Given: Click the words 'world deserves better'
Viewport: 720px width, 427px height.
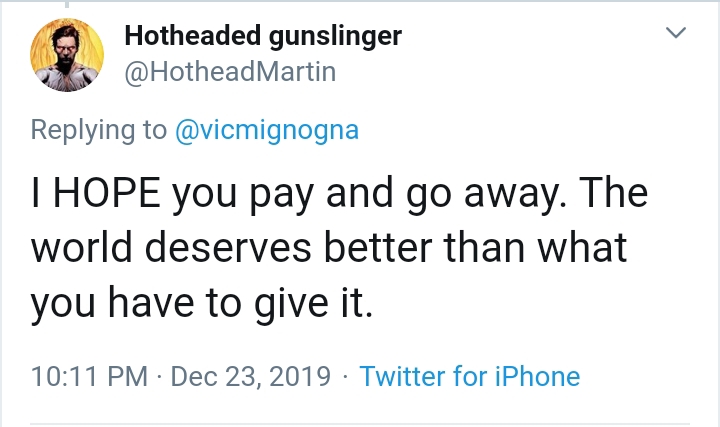Looking at the screenshot, I should (x=232, y=248).
